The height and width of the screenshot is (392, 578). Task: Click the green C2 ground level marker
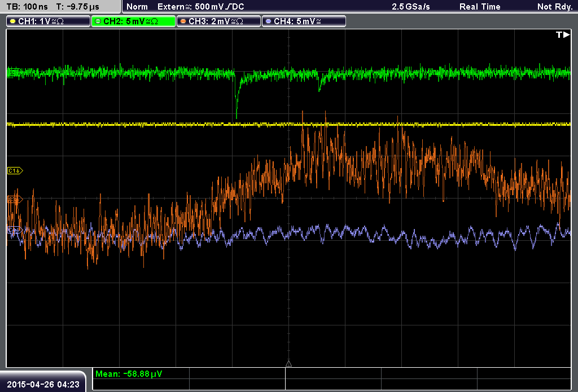[x=14, y=72]
